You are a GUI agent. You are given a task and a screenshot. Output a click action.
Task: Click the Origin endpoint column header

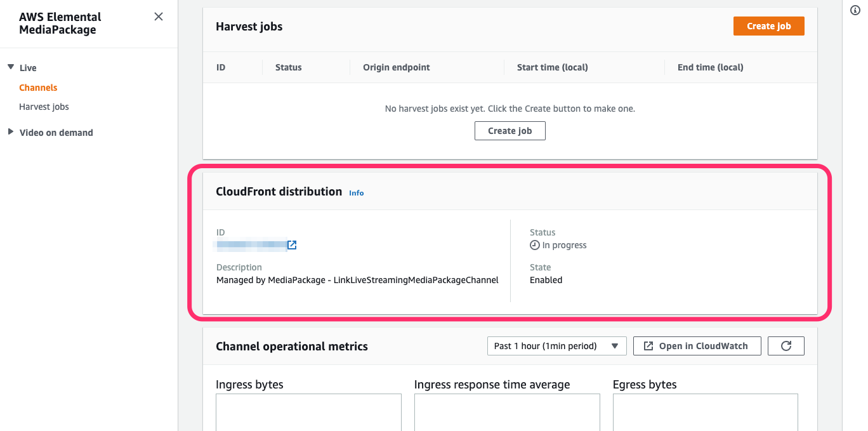[396, 67]
